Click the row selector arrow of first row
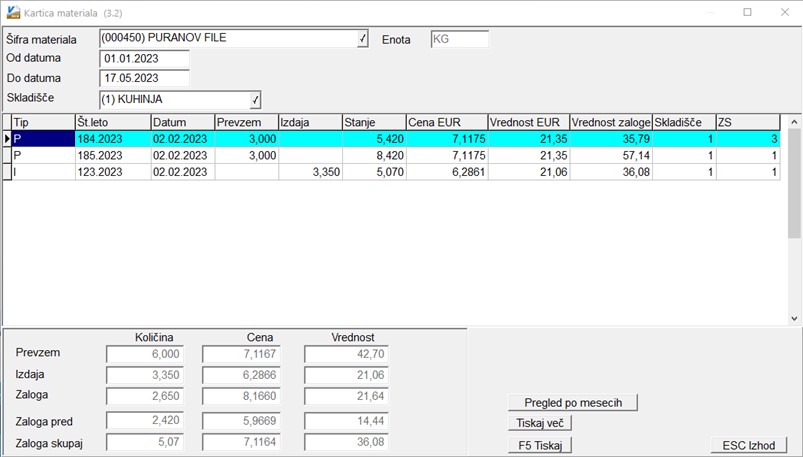Image resolution: width=803 pixels, height=457 pixels. coord(6,140)
